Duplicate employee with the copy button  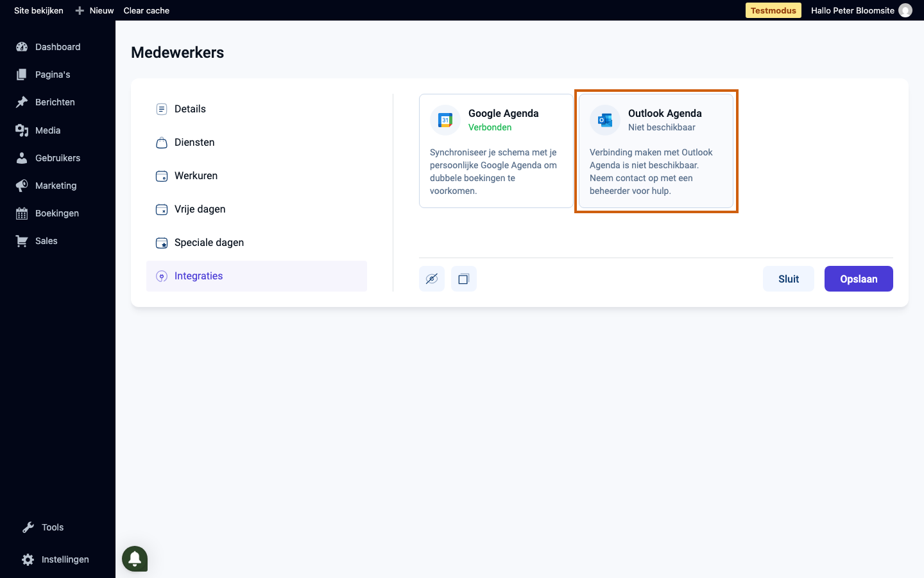464,279
